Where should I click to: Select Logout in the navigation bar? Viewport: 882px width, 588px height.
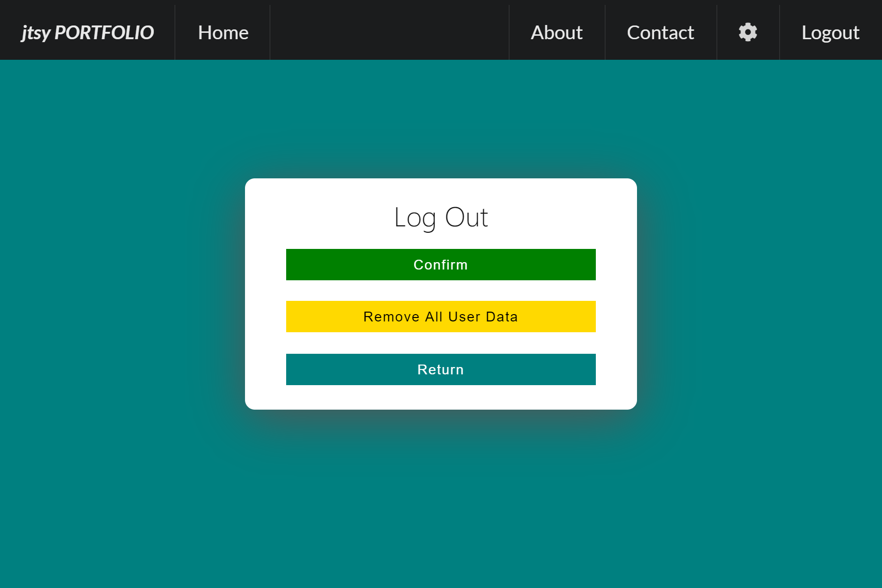(831, 33)
